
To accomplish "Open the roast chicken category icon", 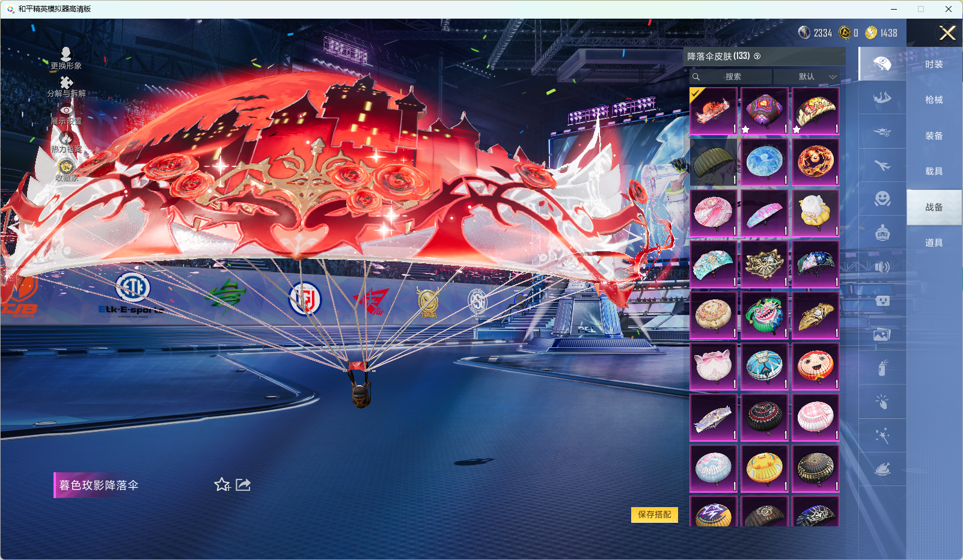I will 882,469.
